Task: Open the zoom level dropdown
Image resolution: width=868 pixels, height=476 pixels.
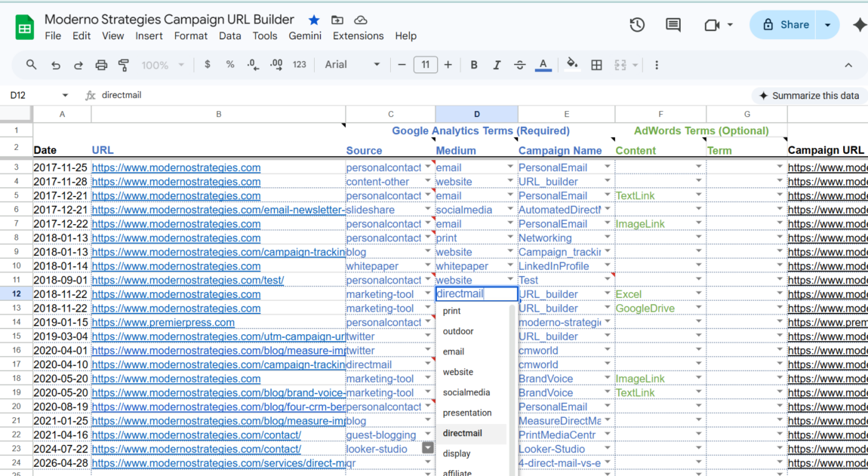Action: pyautogui.click(x=162, y=65)
